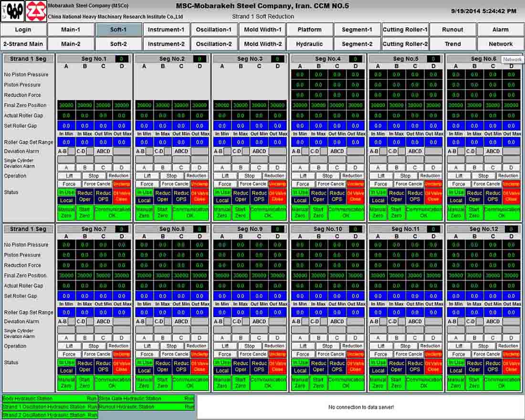Open the Segment-2 tab
This screenshot has height=420, width=525.
point(357,44)
